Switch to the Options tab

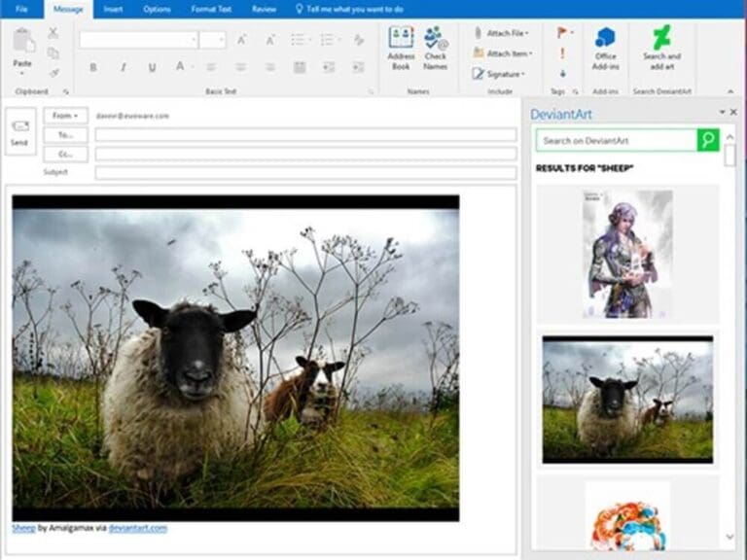158,9
